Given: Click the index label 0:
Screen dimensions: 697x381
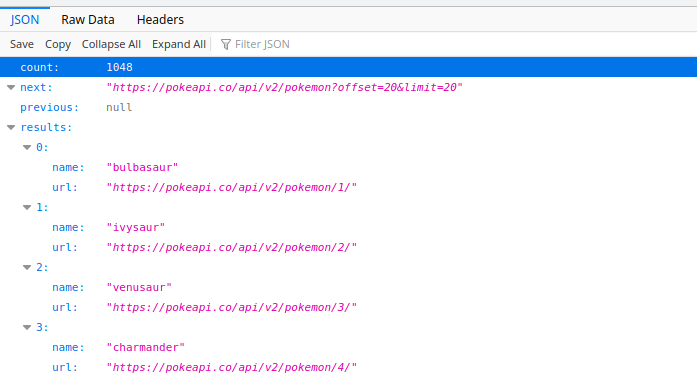Looking at the screenshot, I should coord(42,147).
